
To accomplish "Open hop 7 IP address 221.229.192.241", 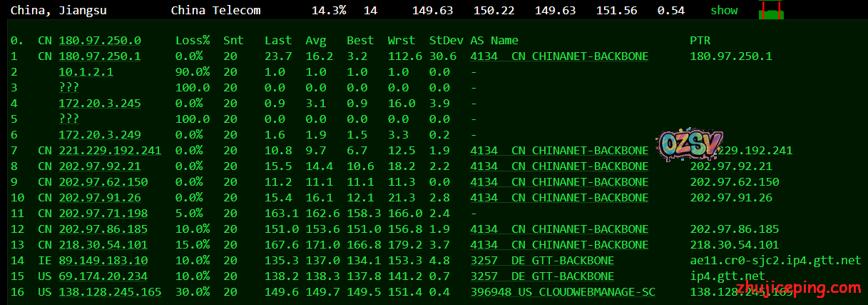I will (110, 151).
